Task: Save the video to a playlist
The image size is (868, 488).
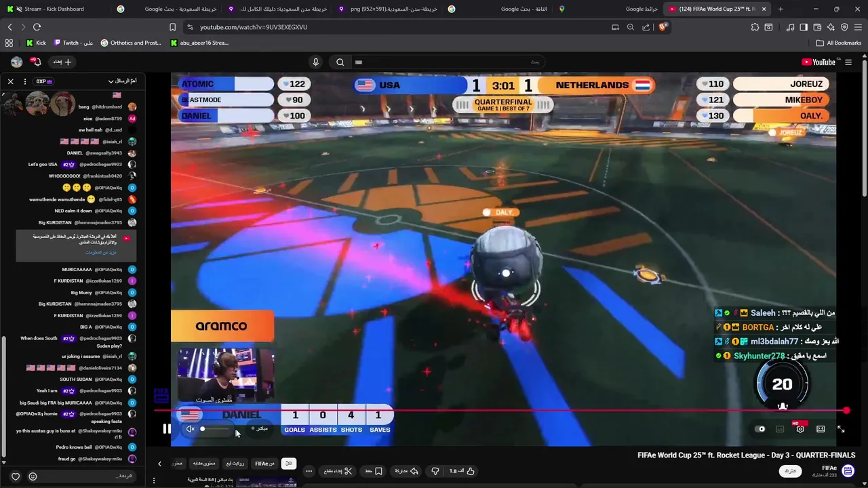Action: click(x=374, y=471)
